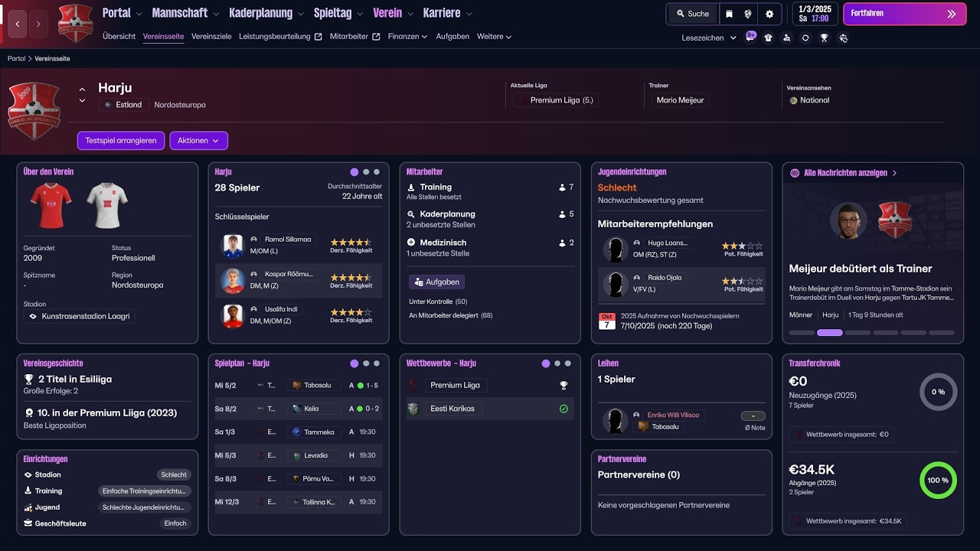Select third news carousel indicator
The width and height of the screenshot is (980, 551).
(857, 333)
